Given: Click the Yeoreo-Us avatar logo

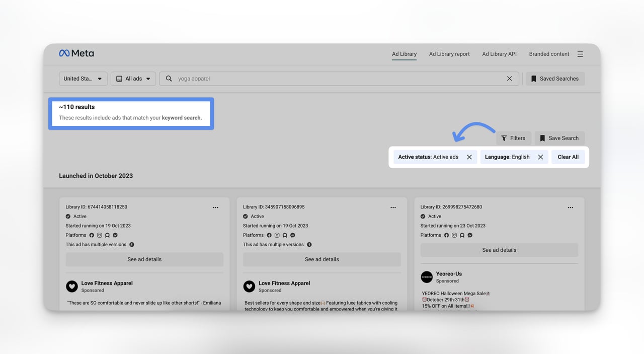Looking at the screenshot, I should (x=427, y=277).
